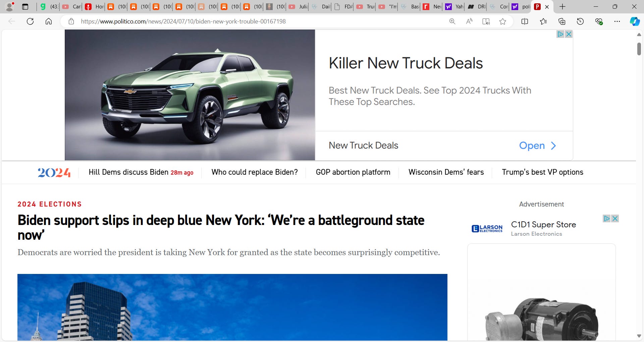Image resolution: width=644 pixels, height=342 pixels.
Task: Open Browser essentials heart icon
Action: pyautogui.click(x=599, y=21)
